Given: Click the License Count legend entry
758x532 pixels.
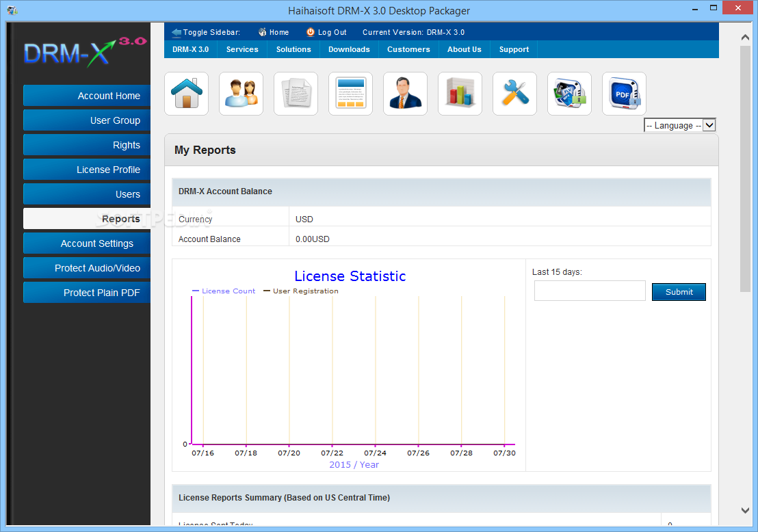Looking at the screenshot, I should tap(223, 291).
